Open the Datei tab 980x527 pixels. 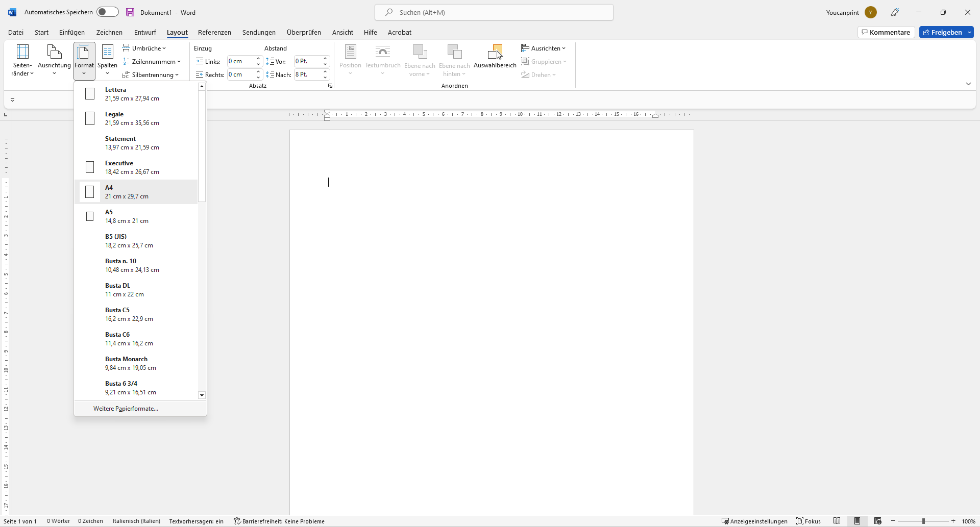[16, 32]
